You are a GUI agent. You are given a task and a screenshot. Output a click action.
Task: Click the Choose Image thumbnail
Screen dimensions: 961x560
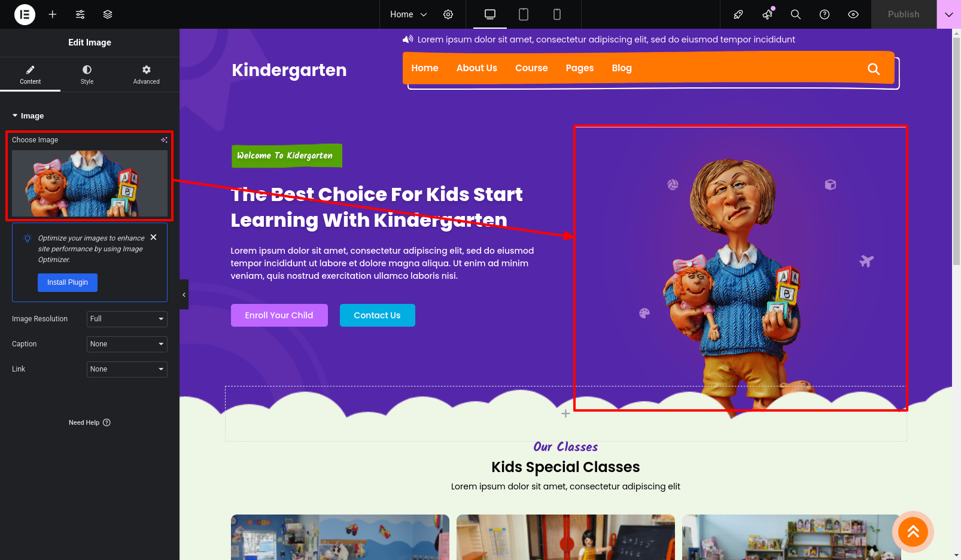[x=90, y=183]
